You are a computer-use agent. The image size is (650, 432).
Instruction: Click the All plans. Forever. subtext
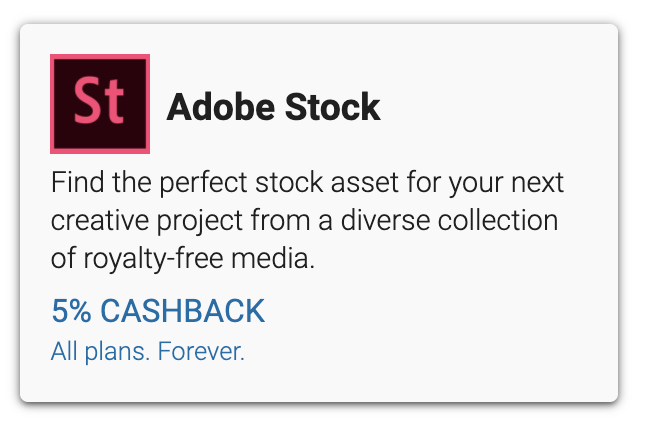click(x=148, y=352)
